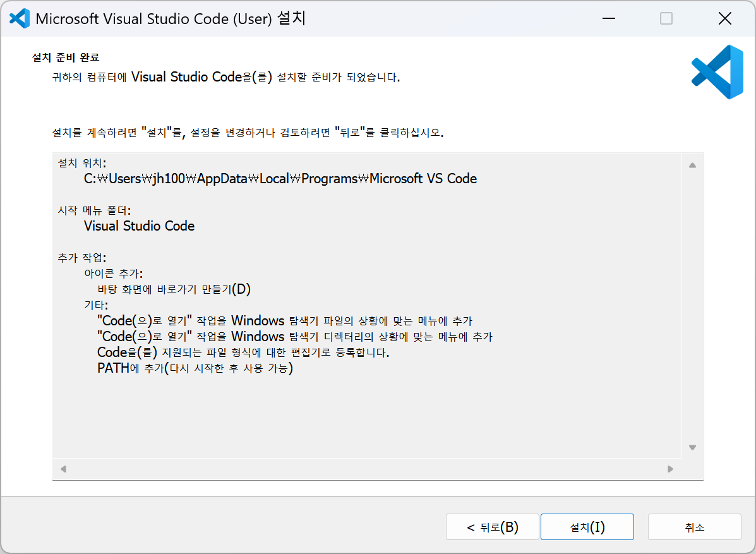Click the VS Code icon in title bar
756x554 pixels.
tap(20, 18)
